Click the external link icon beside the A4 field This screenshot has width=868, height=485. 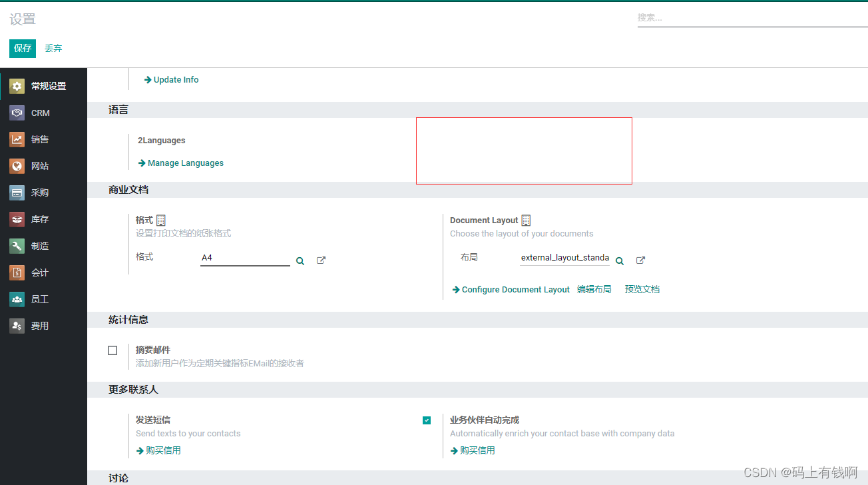coord(321,260)
